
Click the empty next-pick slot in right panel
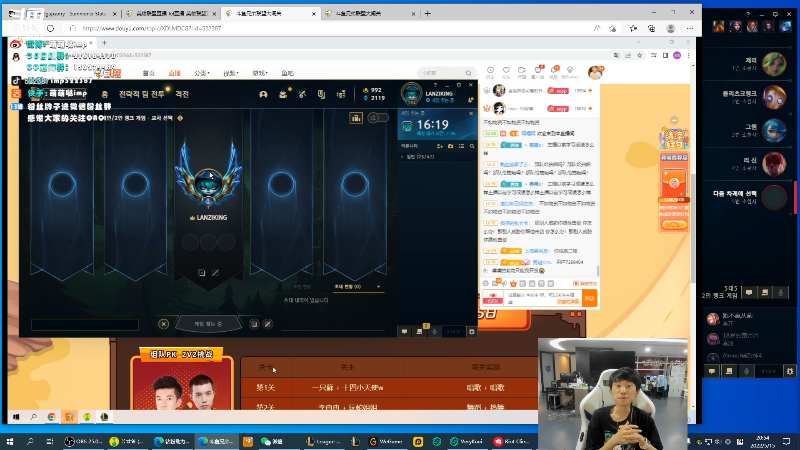click(774, 197)
